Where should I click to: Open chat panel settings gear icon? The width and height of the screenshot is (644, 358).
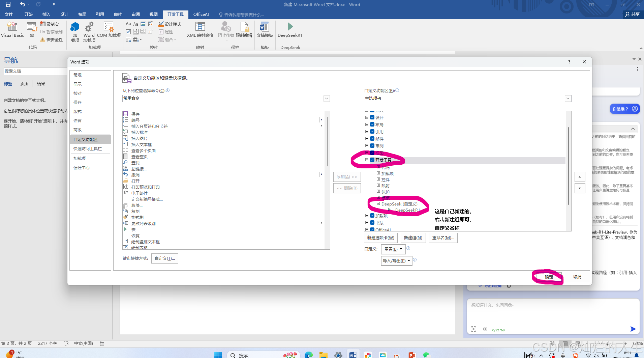point(485,329)
